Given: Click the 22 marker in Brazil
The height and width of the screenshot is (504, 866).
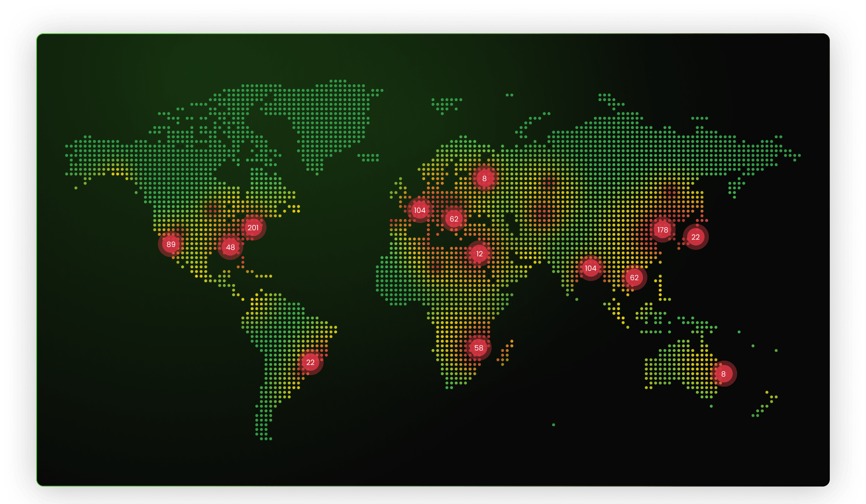Looking at the screenshot, I should (x=310, y=362).
